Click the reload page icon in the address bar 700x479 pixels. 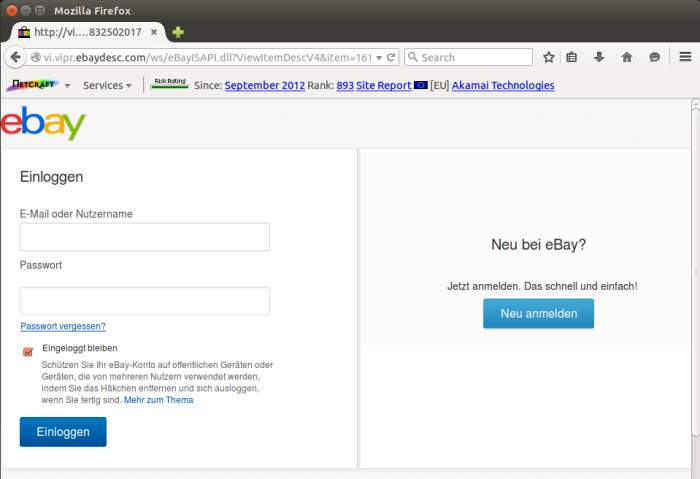point(391,57)
